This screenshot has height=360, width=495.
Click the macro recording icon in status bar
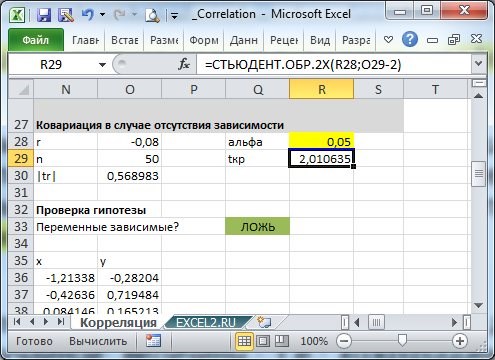pyautogui.click(x=153, y=341)
